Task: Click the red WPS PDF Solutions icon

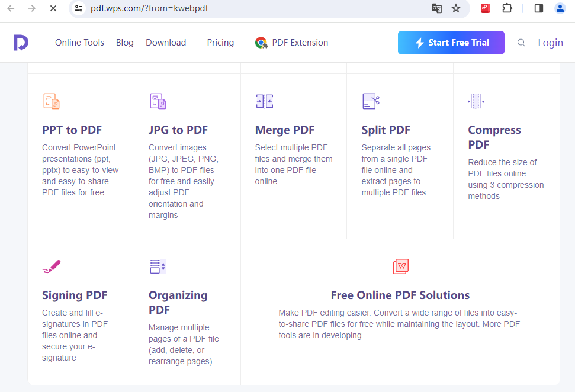Action: tap(400, 266)
